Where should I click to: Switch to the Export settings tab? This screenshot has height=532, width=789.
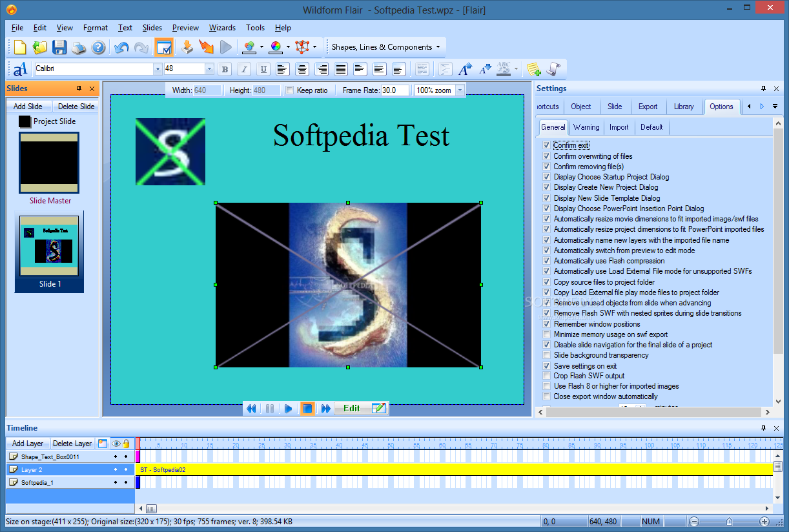tap(648, 107)
